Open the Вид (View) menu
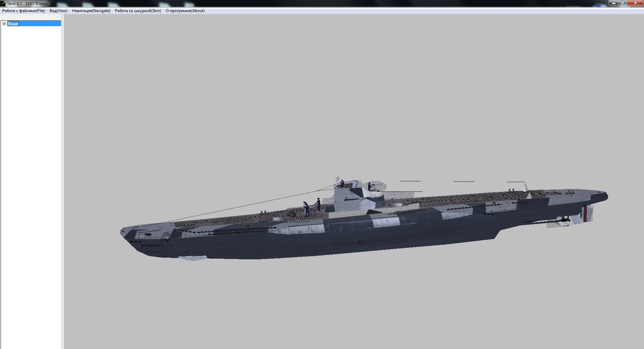 point(58,11)
